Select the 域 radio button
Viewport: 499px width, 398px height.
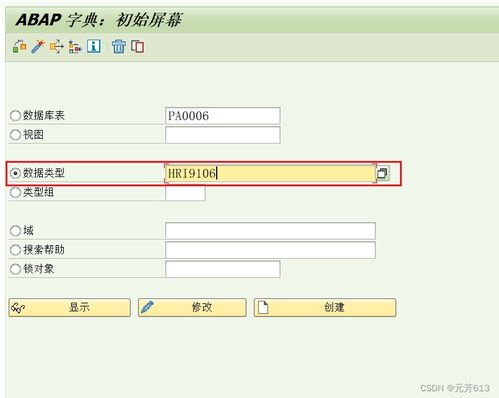click(x=15, y=231)
